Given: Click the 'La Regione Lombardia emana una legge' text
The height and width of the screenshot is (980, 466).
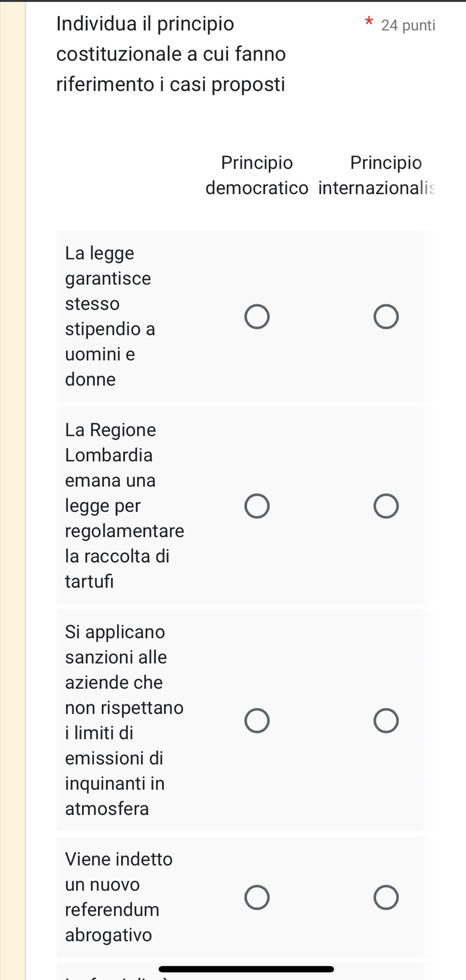Looking at the screenshot, I should [124, 506].
